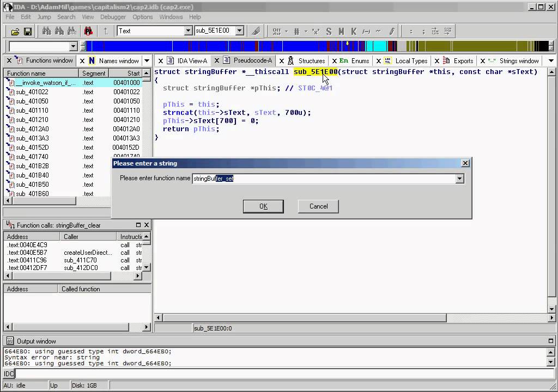Expand right panel tab overflow arrow
Screen dimensions: 558x392
pyautogui.click(x=551, y=61)
